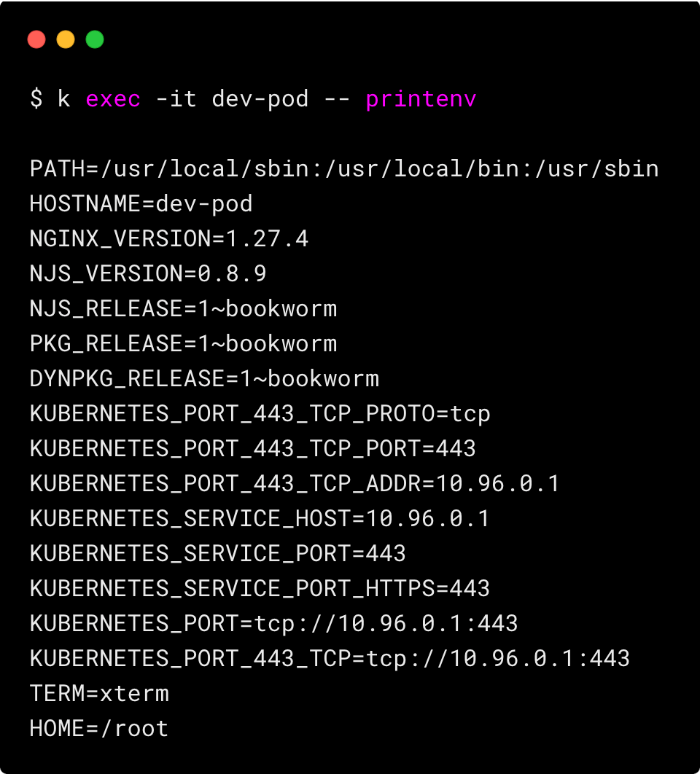700x774 pixels.
Task: Click 'dev-pod' in the command line
Action: coord(260,99)
